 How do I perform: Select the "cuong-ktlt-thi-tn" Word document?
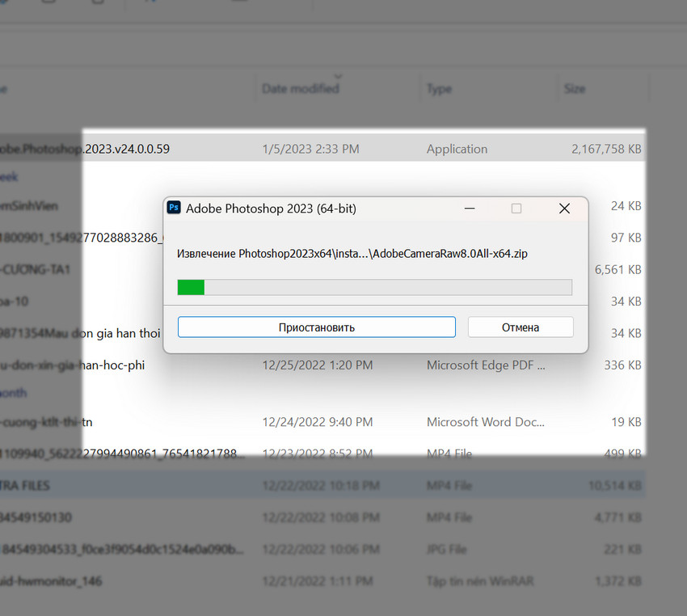pos(46,422)
